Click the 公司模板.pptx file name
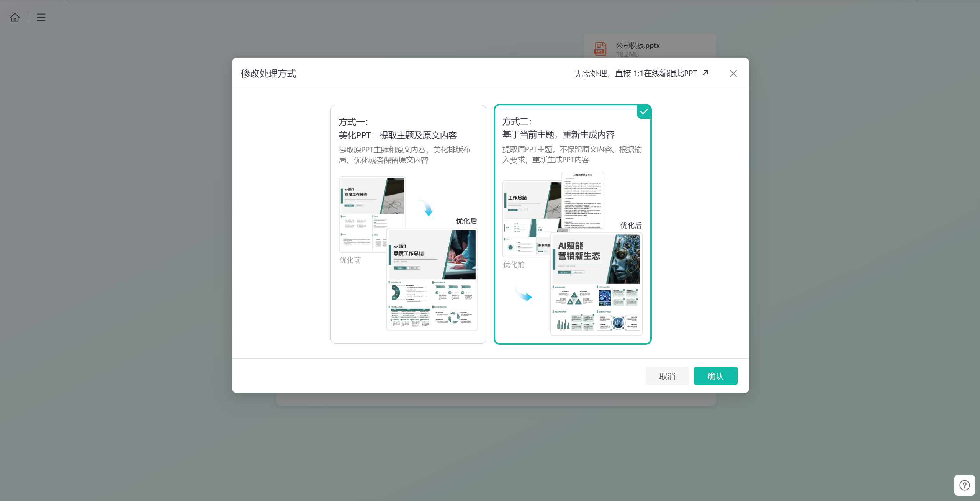980x501 pixels. tap(638, 45)
